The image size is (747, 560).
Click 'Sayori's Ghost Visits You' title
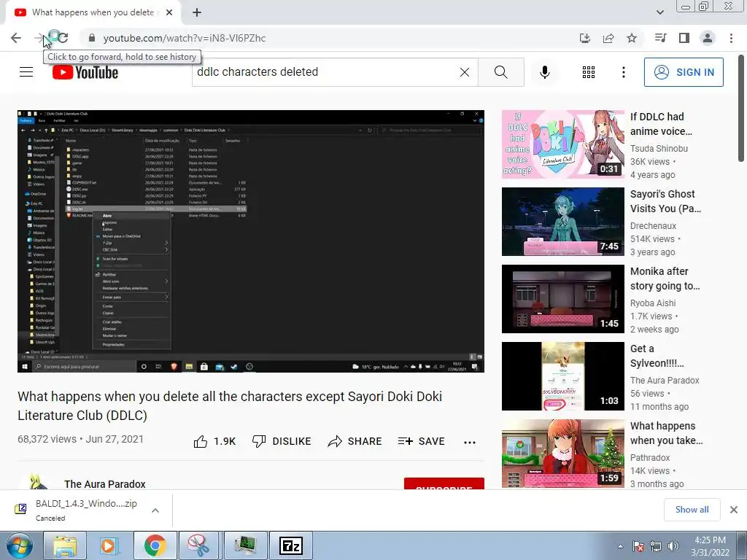click(x=665, y=201)
